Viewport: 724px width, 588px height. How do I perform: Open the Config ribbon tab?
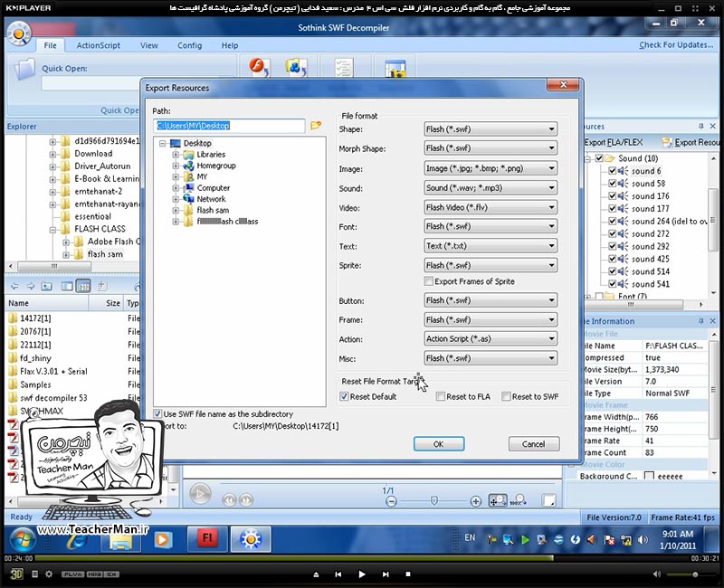[190, 45]
